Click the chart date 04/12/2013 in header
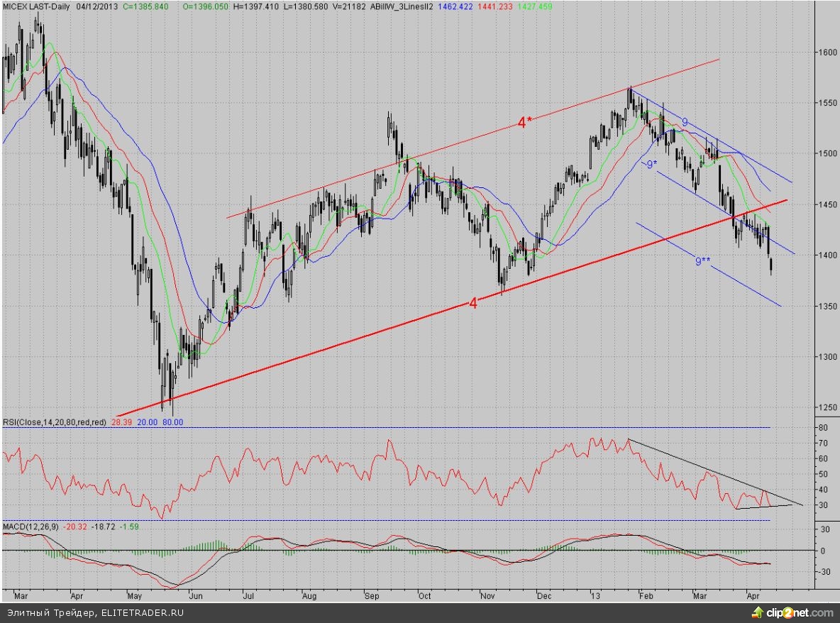Viewport: 840px width, 623px height. [x=96, y=6]
